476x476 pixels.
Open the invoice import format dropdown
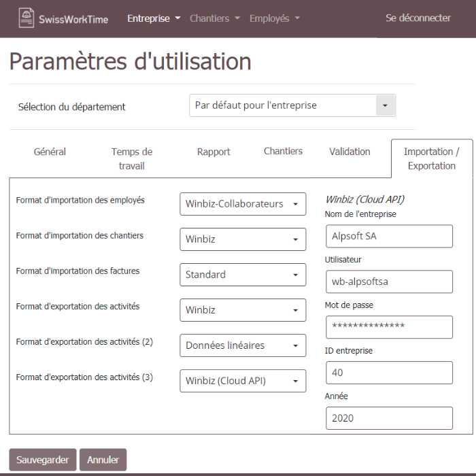pos(243,275)
